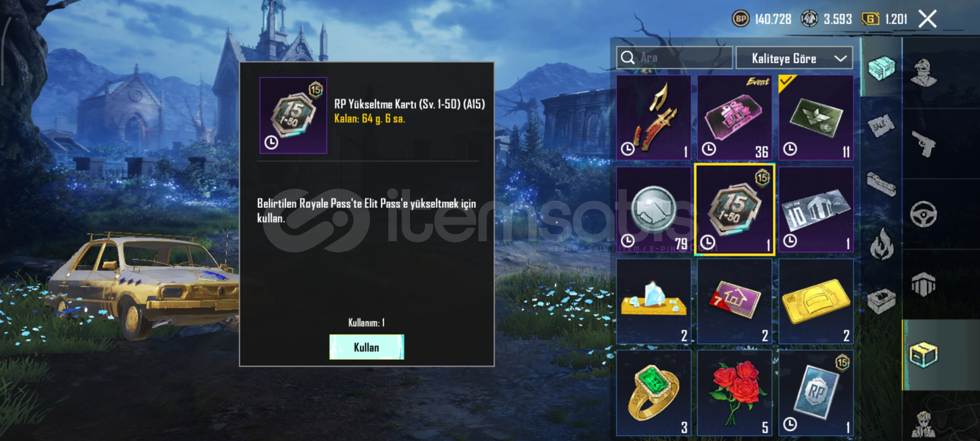
Task: Open the Kaliteye Göre sorting dropdown
Action: [794, 58]
